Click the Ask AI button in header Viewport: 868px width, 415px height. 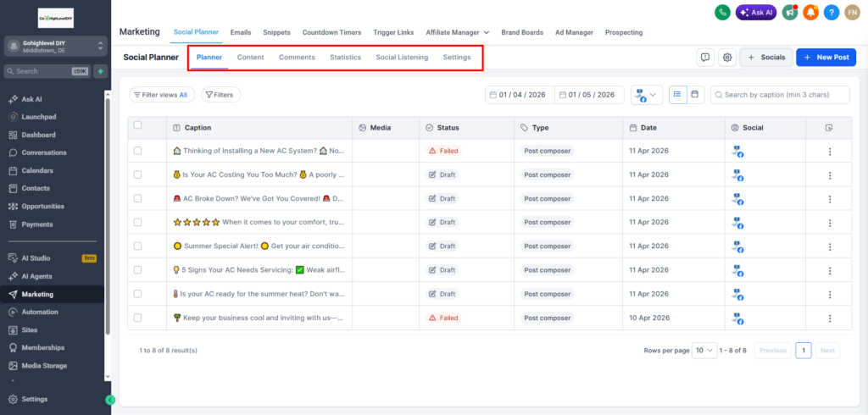tap(756, 12)
